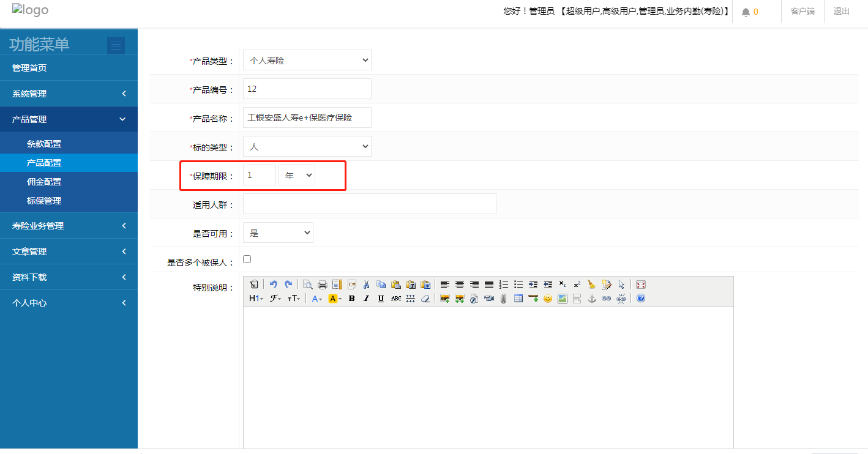Open the yellow highlight color picker

pos(335,299)
